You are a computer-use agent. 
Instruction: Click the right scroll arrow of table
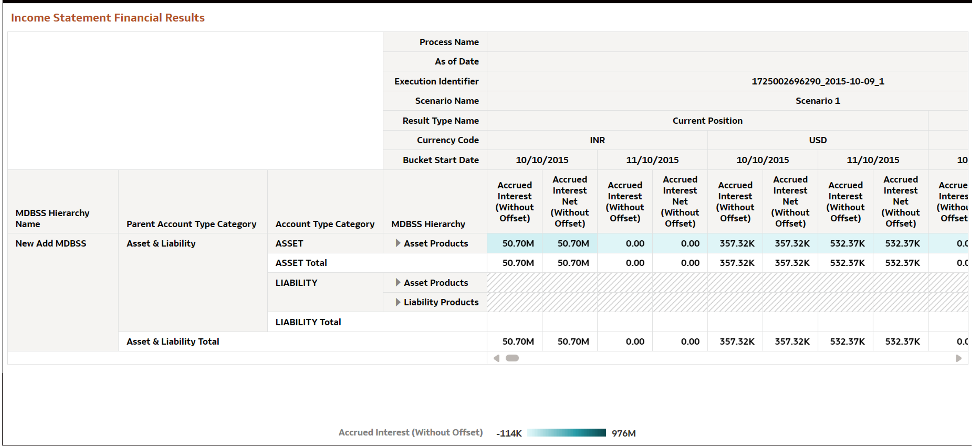(959, 358)
